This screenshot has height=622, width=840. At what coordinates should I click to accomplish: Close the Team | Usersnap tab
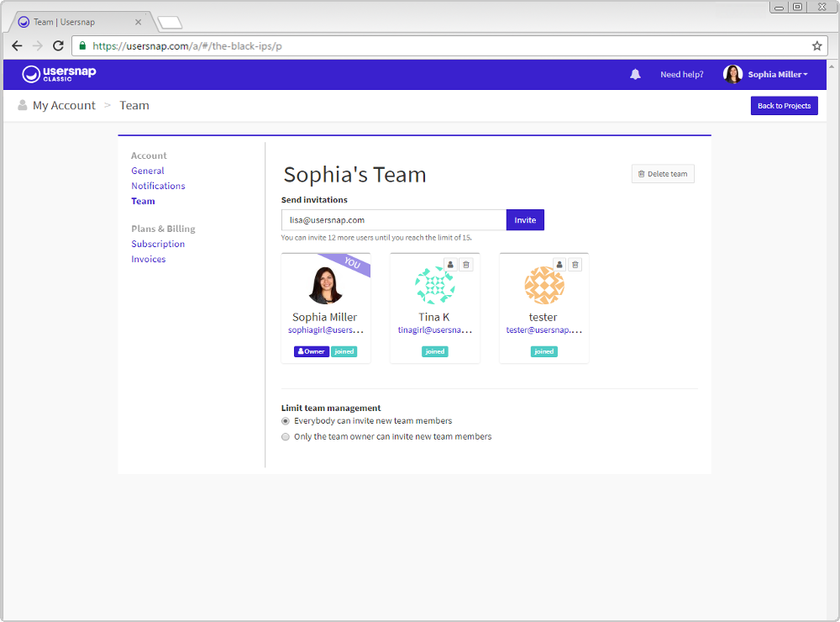click(139, 22)
